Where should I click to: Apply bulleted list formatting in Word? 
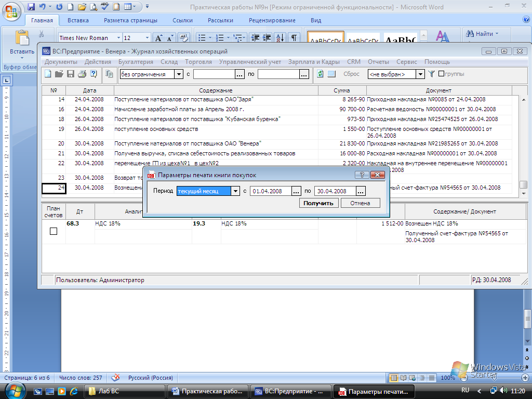point(202,37)
